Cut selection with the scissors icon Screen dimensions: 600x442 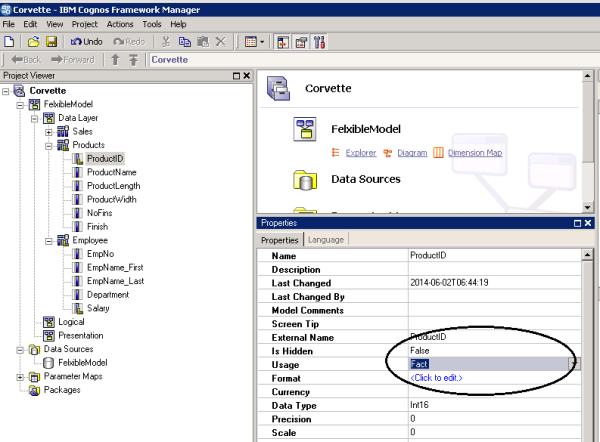tap(166, 42)
